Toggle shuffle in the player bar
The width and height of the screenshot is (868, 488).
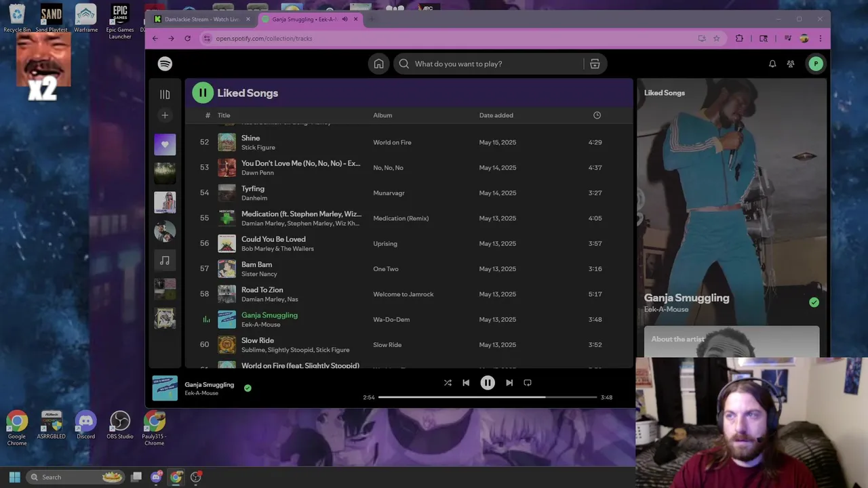448,383
